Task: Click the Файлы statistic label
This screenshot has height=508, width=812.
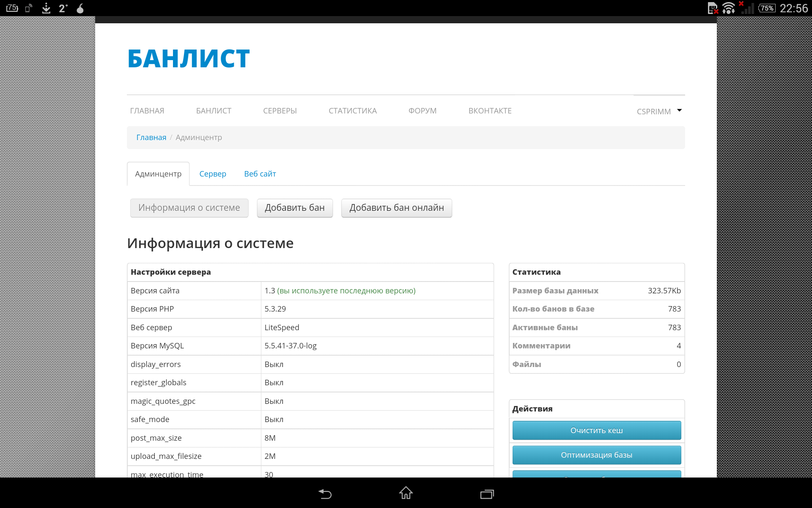Action: [x=527, y=364]
